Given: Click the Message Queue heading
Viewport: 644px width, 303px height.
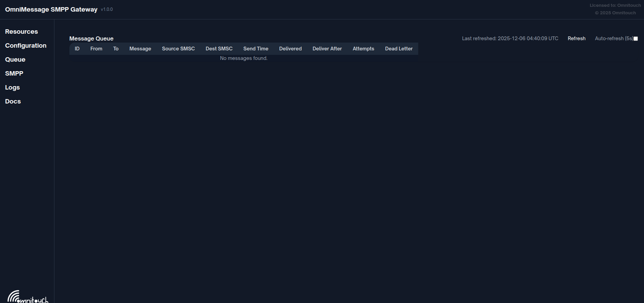Looking at the screenshot, I should 91,39.
